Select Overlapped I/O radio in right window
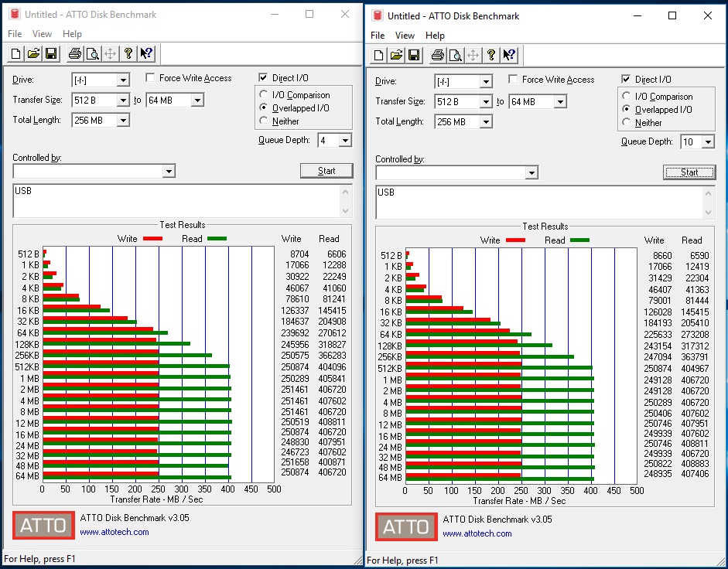This screenshot has width=728, height=569. [627, 109]
